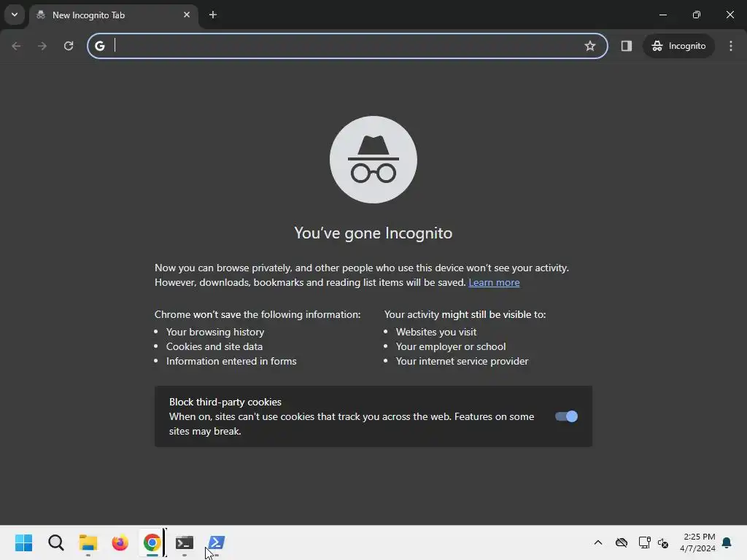Click the Incognito profile button
Image resolution: width=747 pixels, height=560 pixels.
678,46
